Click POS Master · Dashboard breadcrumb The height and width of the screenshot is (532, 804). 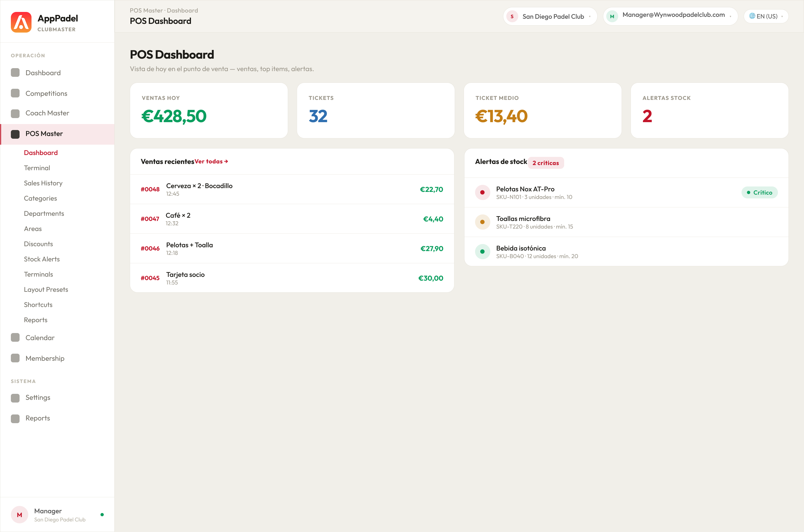click(164, 11)
